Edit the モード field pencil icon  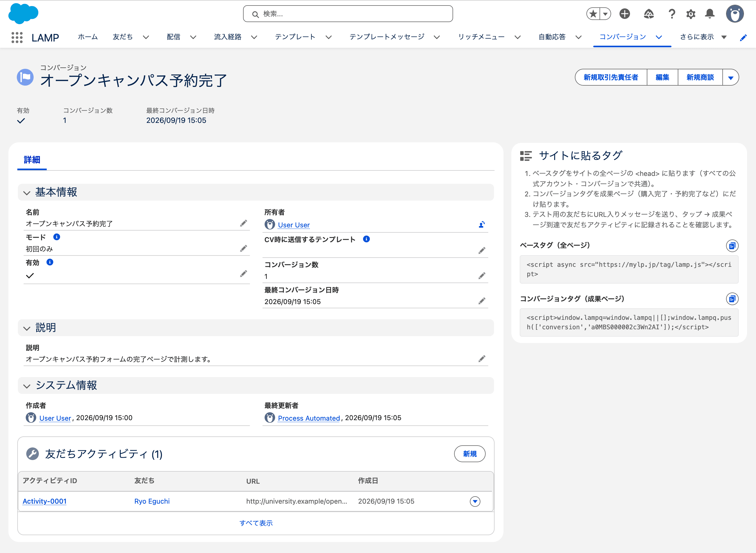click(x=244, y=248)
